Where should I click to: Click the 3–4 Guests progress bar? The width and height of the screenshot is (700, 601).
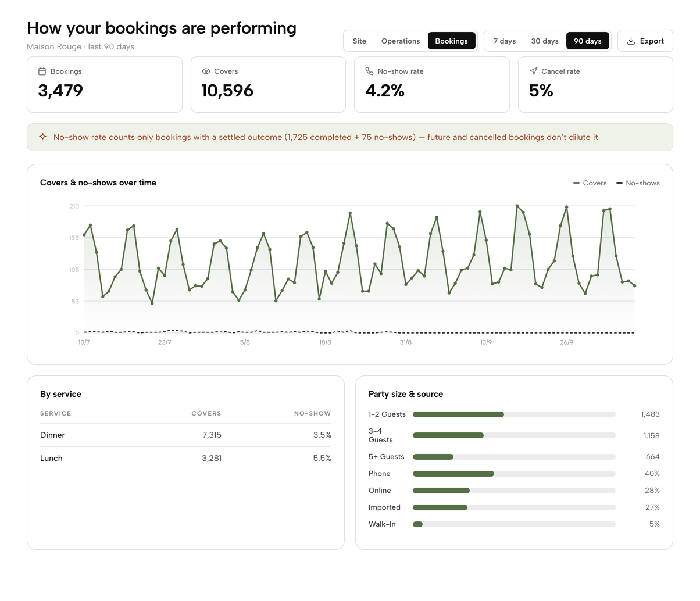(x=514, y=435)
